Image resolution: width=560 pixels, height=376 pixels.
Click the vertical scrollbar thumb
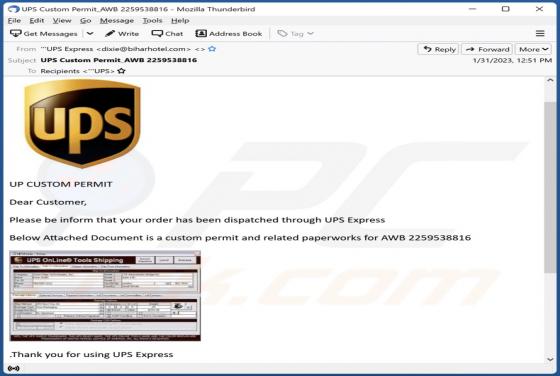550,187
